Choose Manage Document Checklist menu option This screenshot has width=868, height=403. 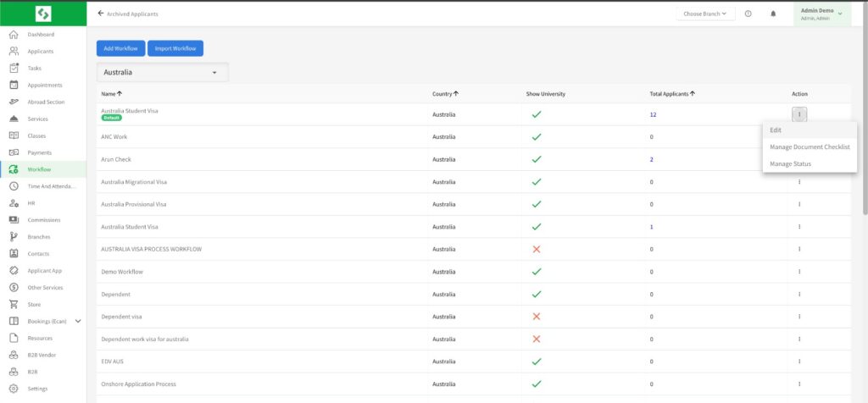[810, 146]
